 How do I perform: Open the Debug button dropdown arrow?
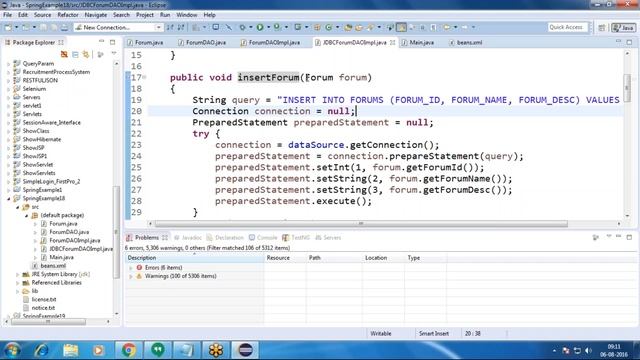(x=251, y=27)
